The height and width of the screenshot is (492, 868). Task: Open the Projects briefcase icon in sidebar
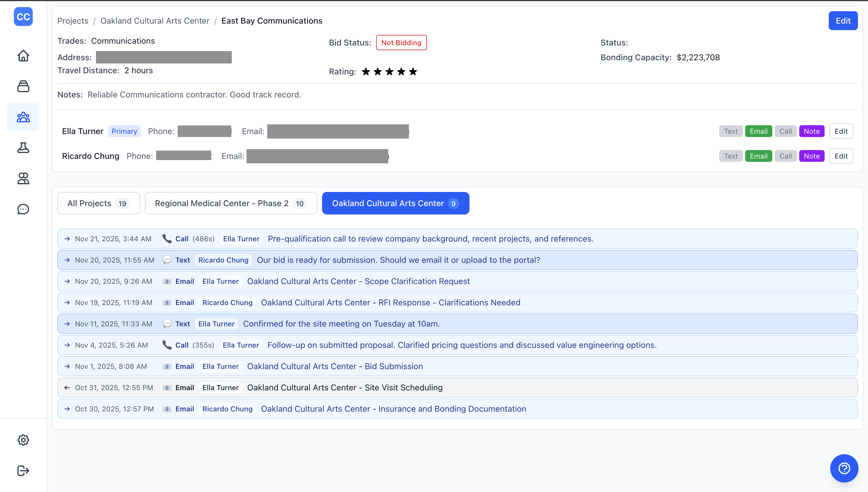(23, 86)
